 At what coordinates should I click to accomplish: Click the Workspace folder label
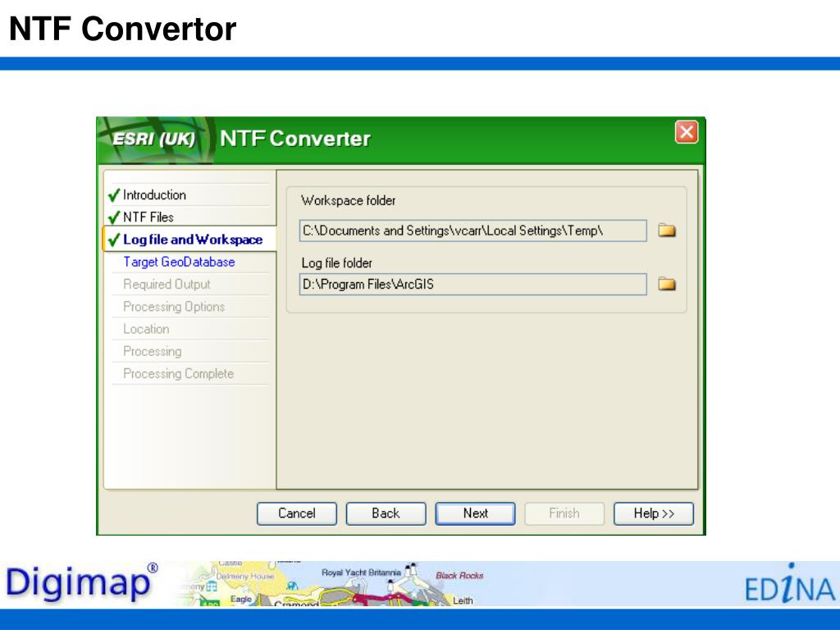348,200
